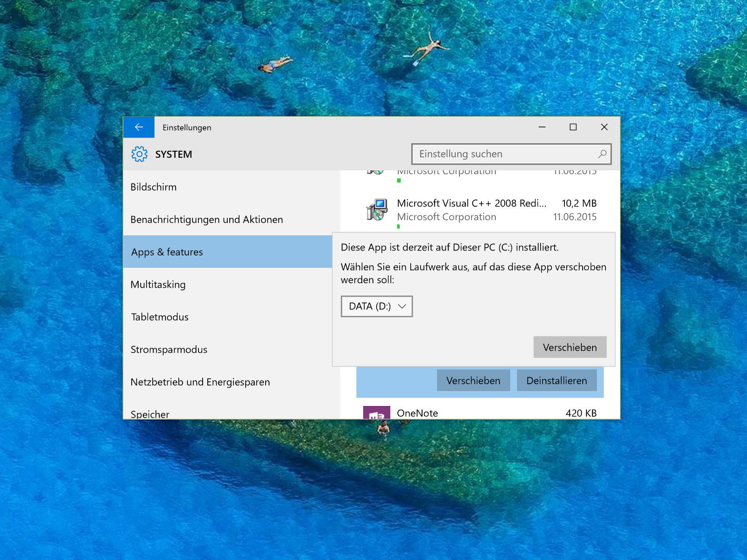Click the Einstellungen window title
The image size is (747, 560).
point(187,127)
